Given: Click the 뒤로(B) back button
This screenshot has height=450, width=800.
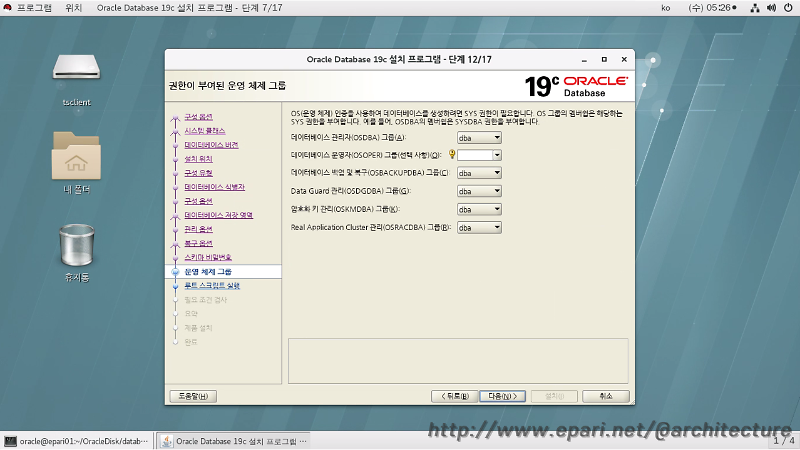Looking at the screenshot, I should [x=455, y=396].
